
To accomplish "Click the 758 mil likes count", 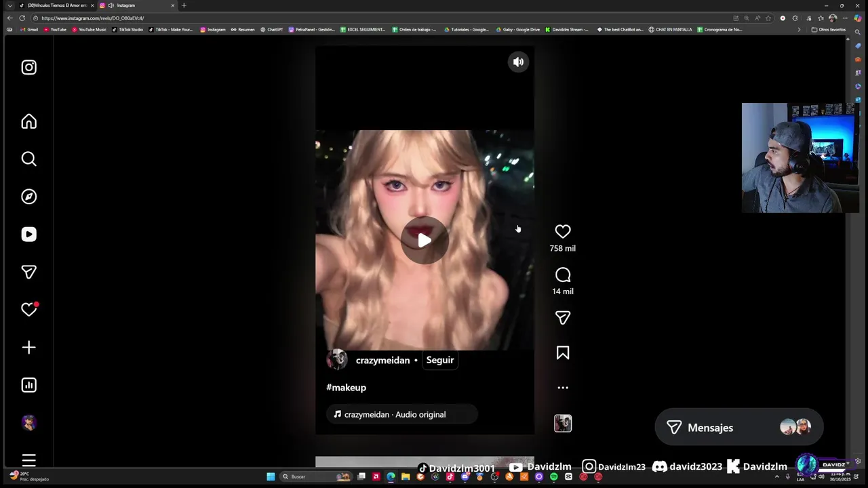I will (563, 249).
